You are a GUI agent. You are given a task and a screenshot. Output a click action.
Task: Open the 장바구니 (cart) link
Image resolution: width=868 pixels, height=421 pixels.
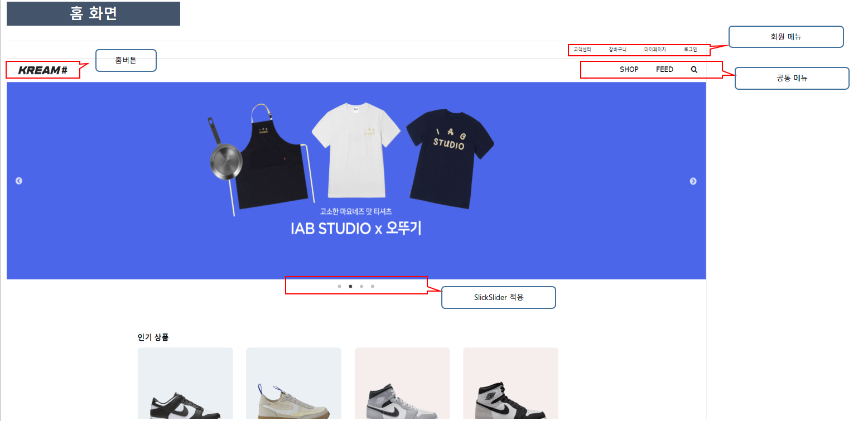click(x=617, y=49)
